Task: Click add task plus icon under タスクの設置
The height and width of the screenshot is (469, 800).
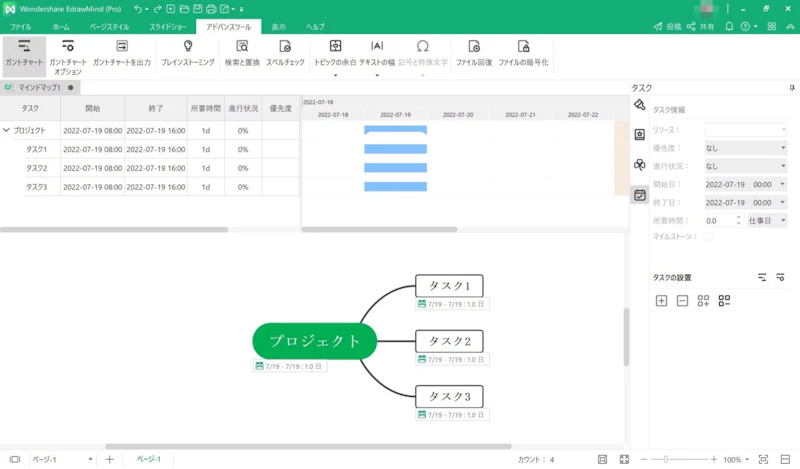Action: click(x=661, y=301)
